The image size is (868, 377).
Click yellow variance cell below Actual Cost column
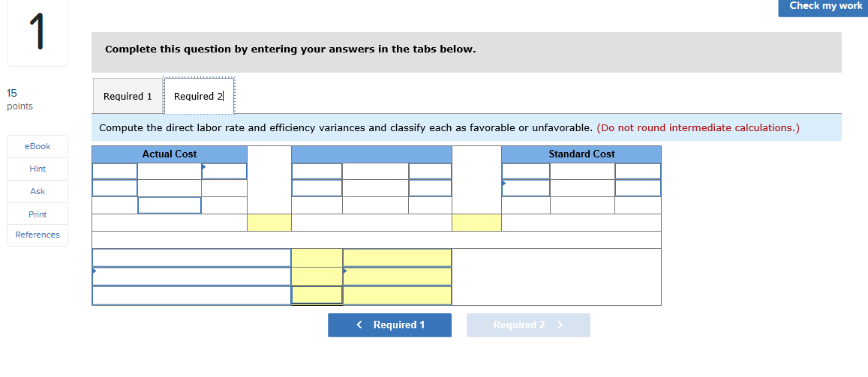click(x=269, y=223)
